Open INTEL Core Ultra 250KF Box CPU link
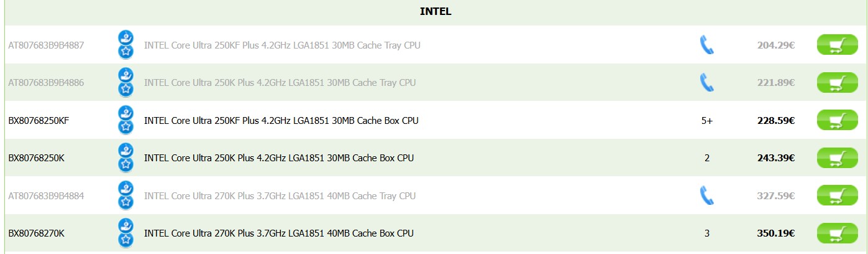 tap(281, 120)
